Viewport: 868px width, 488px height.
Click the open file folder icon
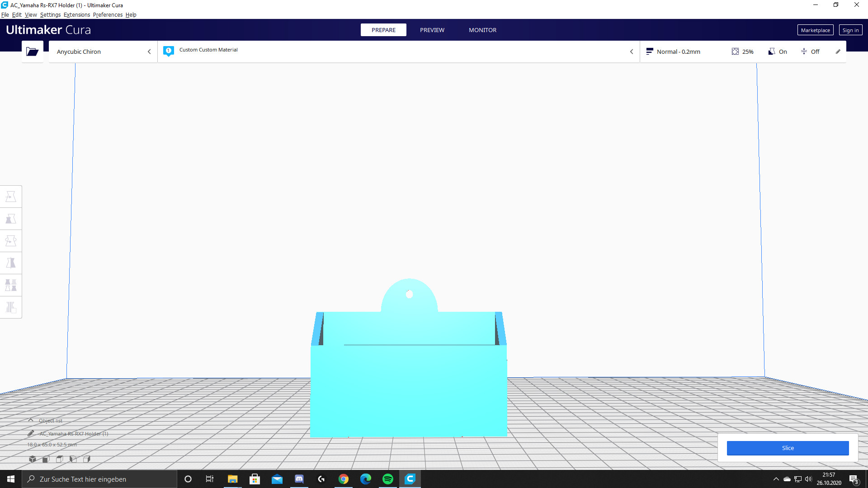[x=32, y=52]
